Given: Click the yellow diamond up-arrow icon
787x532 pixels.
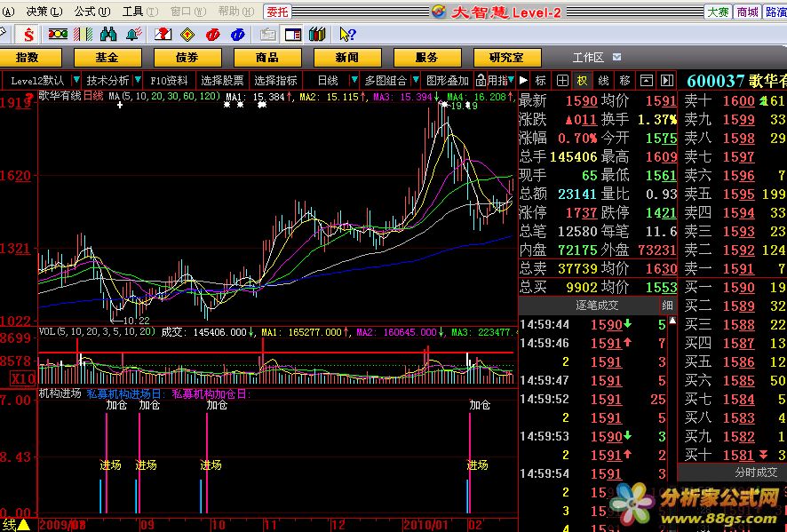Looking at the screenshot, I should [x=187, y=34].
